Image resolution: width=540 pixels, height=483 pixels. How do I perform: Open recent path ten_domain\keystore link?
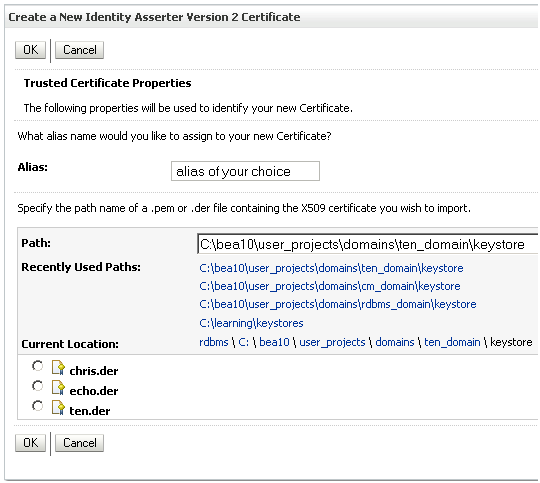tap(331, 268)
